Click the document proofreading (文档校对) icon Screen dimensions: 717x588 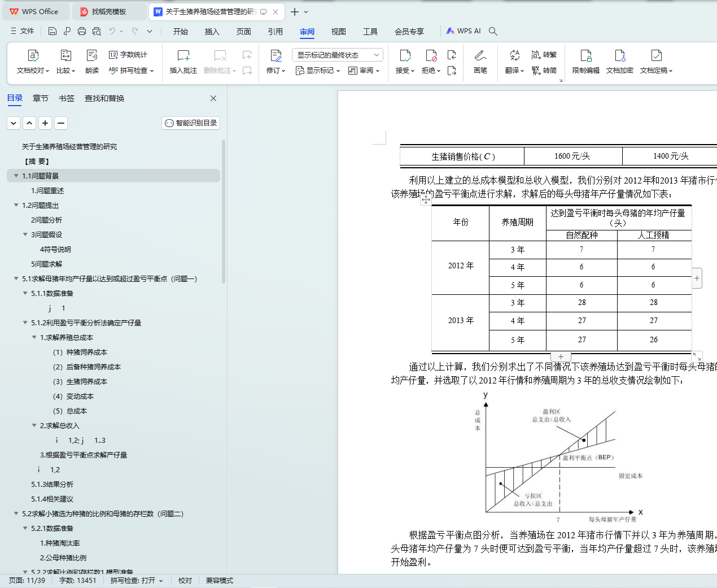click(33, 55)
